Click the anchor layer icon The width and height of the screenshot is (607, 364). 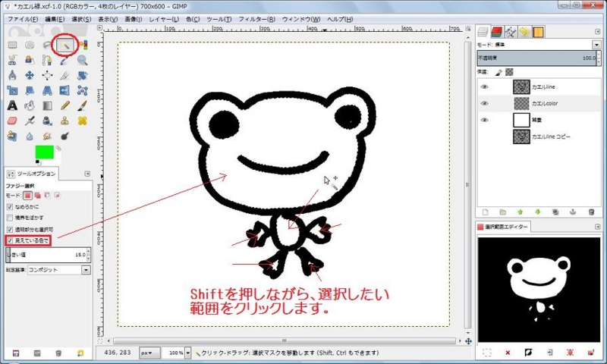coord(573,212)
